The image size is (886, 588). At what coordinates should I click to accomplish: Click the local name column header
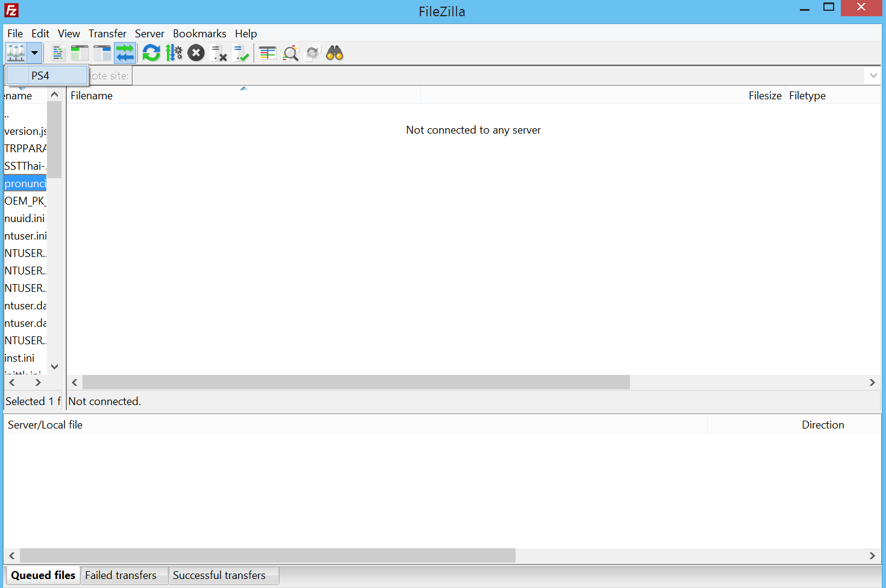click(x=25, y=96)
